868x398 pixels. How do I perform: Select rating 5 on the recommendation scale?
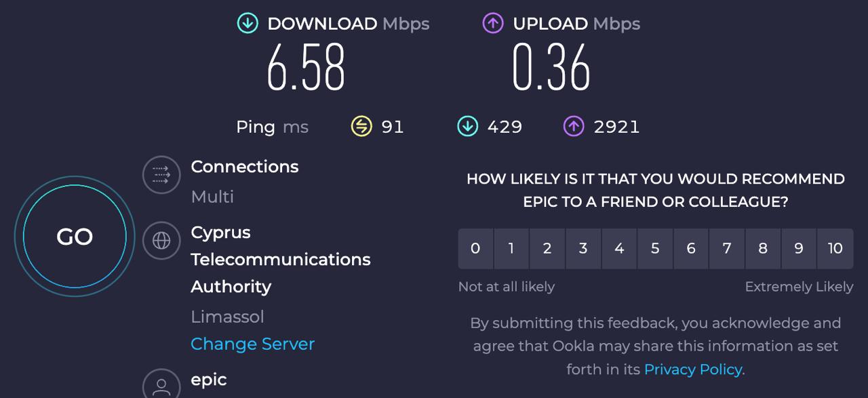point(655,248)
